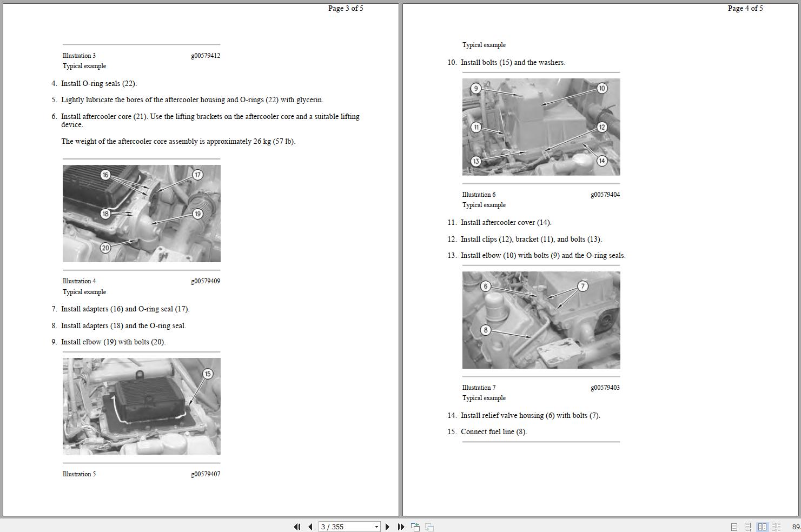
Task: Click the Illustration 7 relief valve image
Action: click(541, 320)
